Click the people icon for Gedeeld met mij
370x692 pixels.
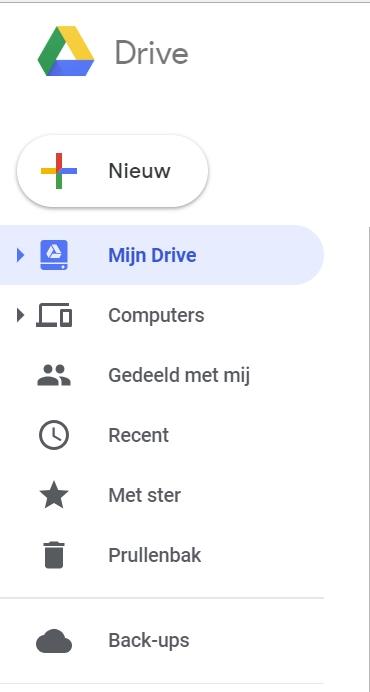pos(54,375)
